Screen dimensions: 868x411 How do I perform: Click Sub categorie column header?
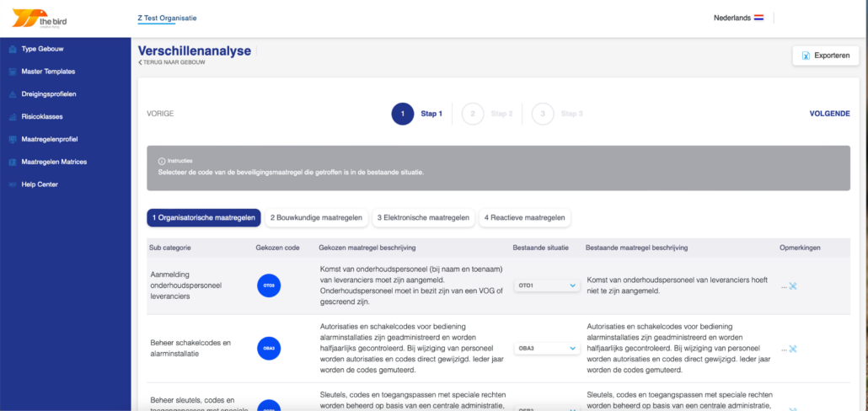tap(170, 248)
